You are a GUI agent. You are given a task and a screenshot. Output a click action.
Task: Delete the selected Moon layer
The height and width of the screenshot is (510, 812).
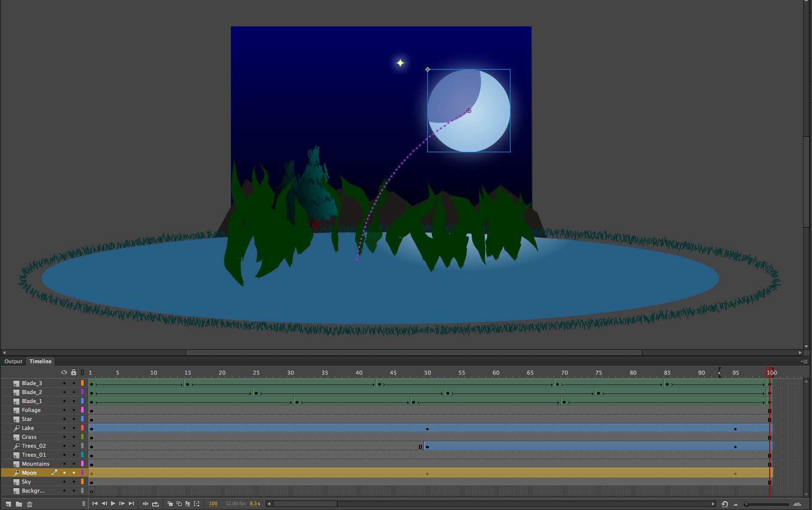tap(29, 504)
